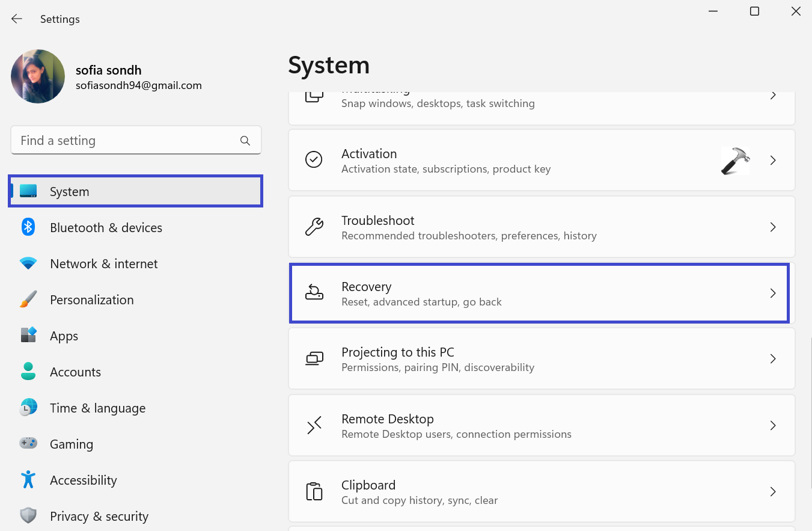Click the Projecting to this PC icon
This screenshot has width=812, height=531.
coord(314,358)
